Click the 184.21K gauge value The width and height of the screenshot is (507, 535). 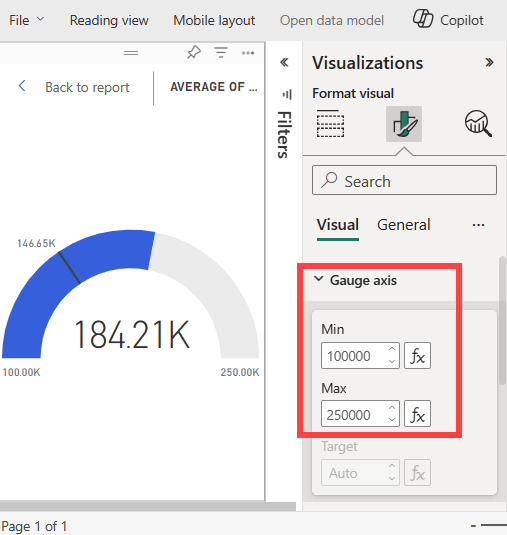132,334
